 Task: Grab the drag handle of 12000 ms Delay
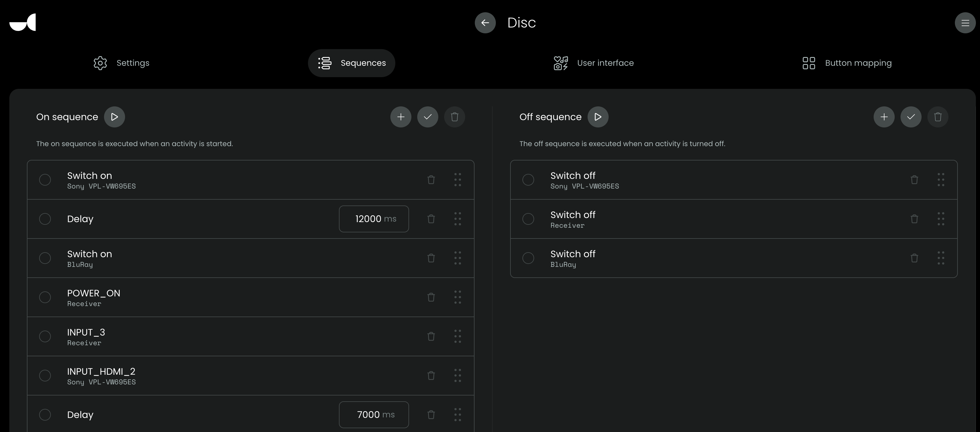[x=458, y=219]
